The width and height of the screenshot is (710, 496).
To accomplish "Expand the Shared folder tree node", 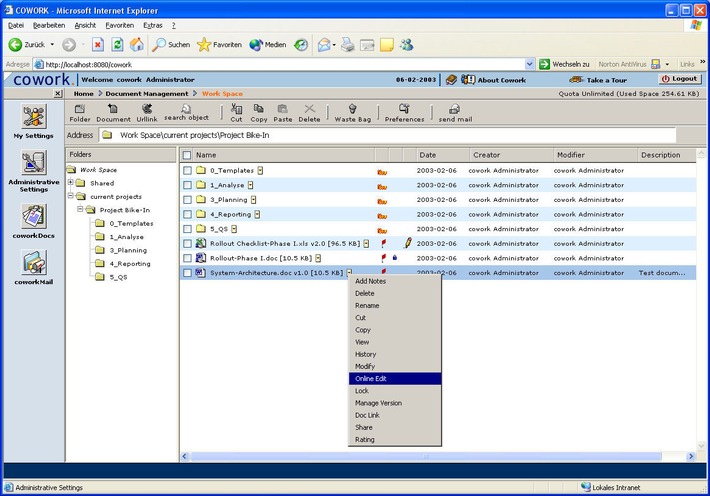I will tap(71, 183).
